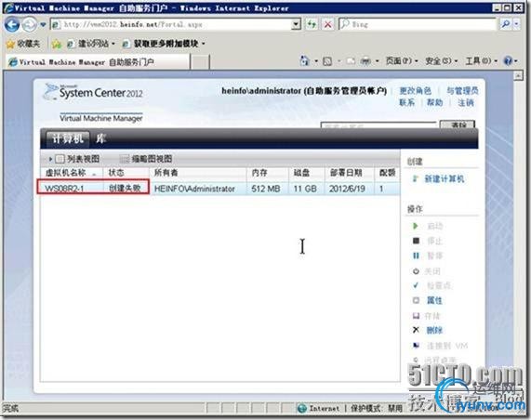Click the add to favorites bar star icon
The image size is (531, 420).
point(57,44)
